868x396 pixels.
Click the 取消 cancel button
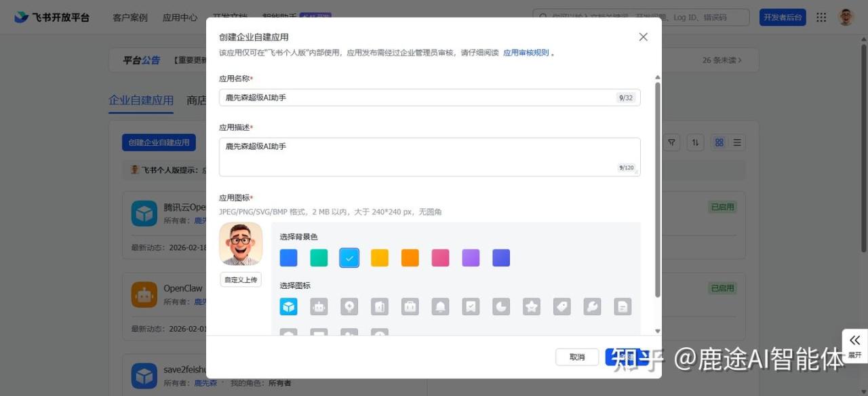click(x=576, y=357)
